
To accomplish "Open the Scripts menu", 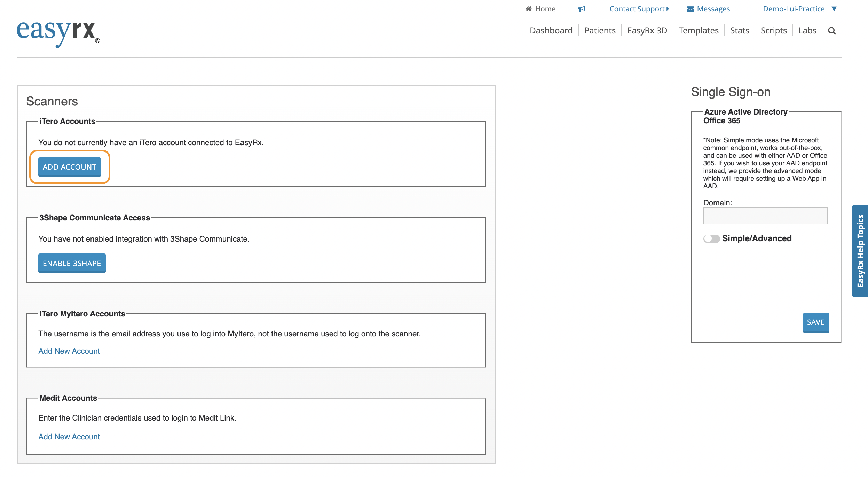I will click(774, 31).
